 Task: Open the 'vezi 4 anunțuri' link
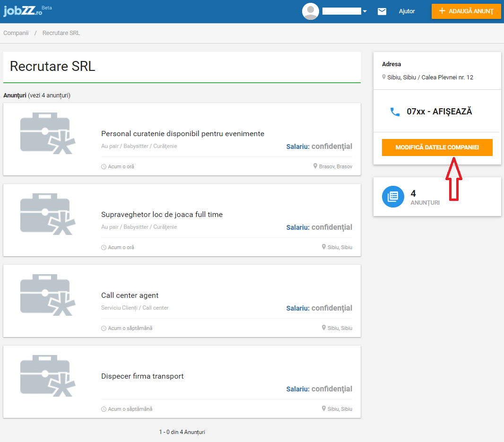[x=49, y=95]
